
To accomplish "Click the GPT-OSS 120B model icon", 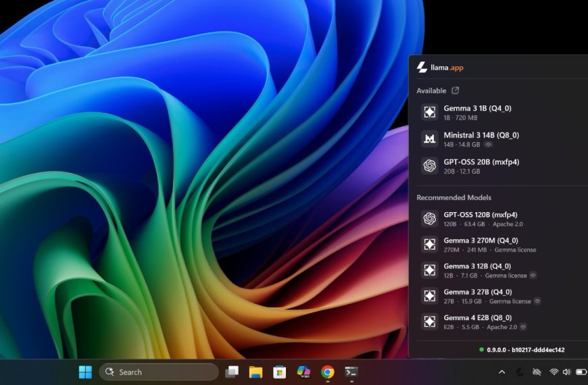I will 429,219.
